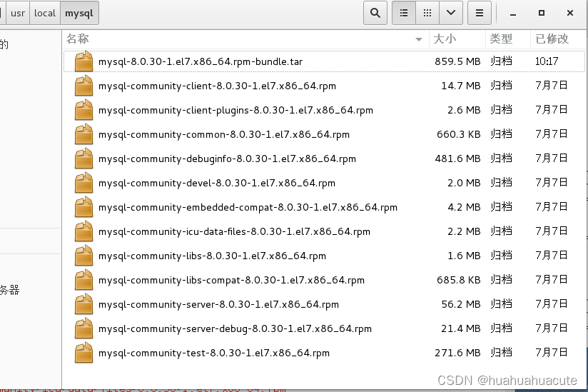Click the 271.6 MB size value
The image size is (588, 392).
pos(457,353)
